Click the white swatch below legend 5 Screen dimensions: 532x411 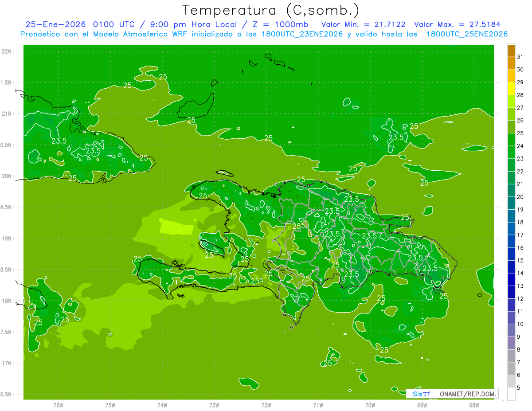pos(511,394)
